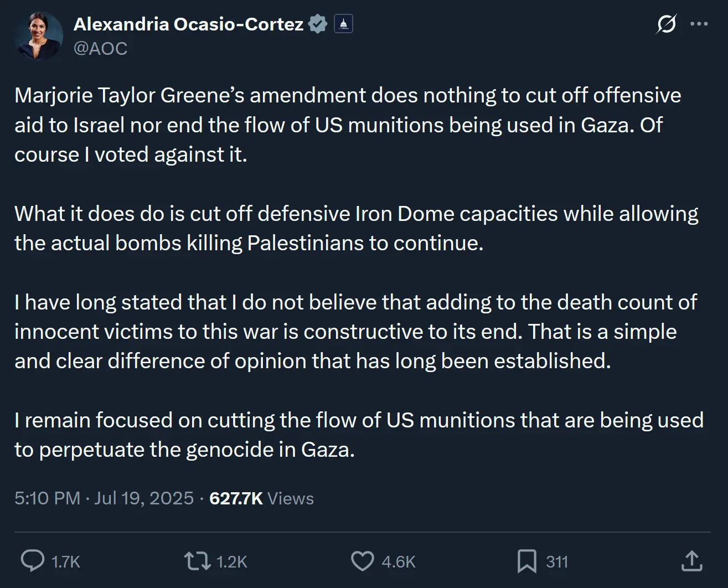
Task: Like the post with the heart icon
Action: coord(363,561)
